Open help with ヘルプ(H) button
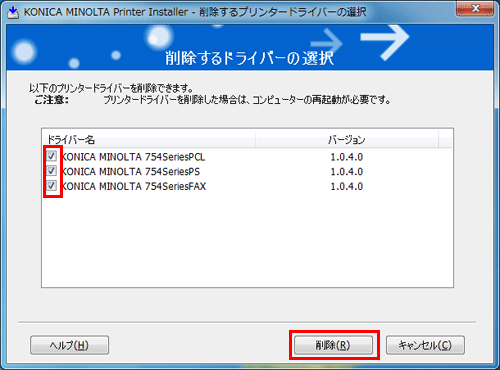Viewport: 500px width, 370px height. tap(69, 345)
